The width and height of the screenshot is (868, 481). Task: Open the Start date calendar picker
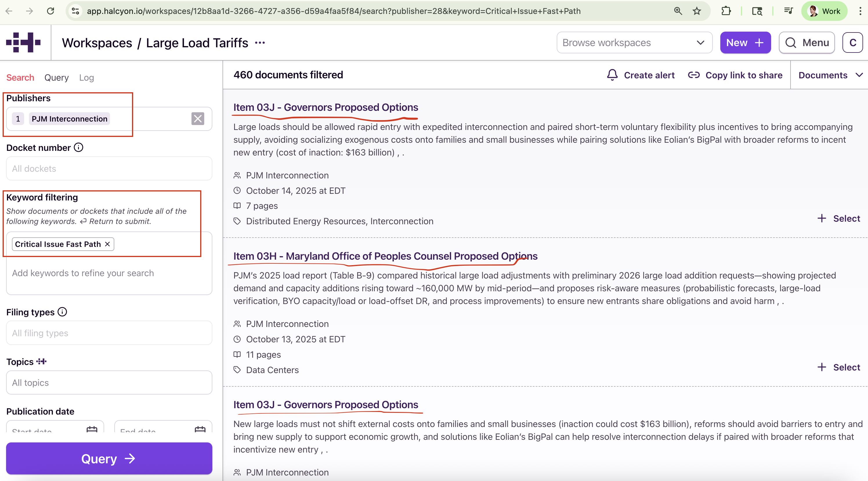(92, 429)
